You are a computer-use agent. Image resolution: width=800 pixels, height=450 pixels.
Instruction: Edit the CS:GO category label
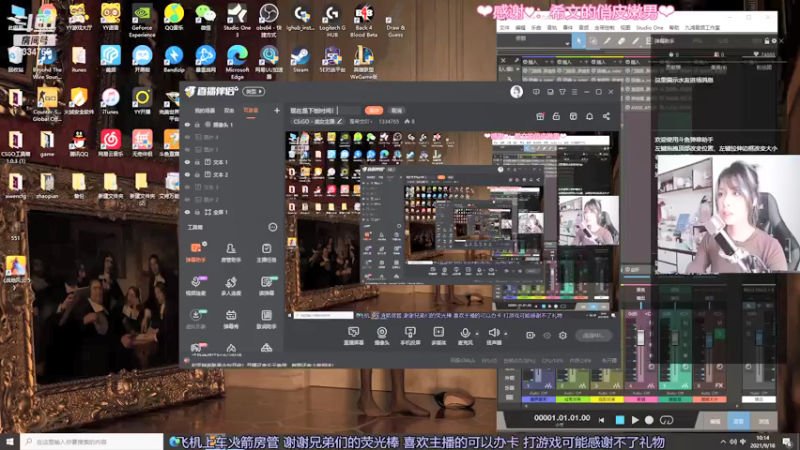pos(317,121)
